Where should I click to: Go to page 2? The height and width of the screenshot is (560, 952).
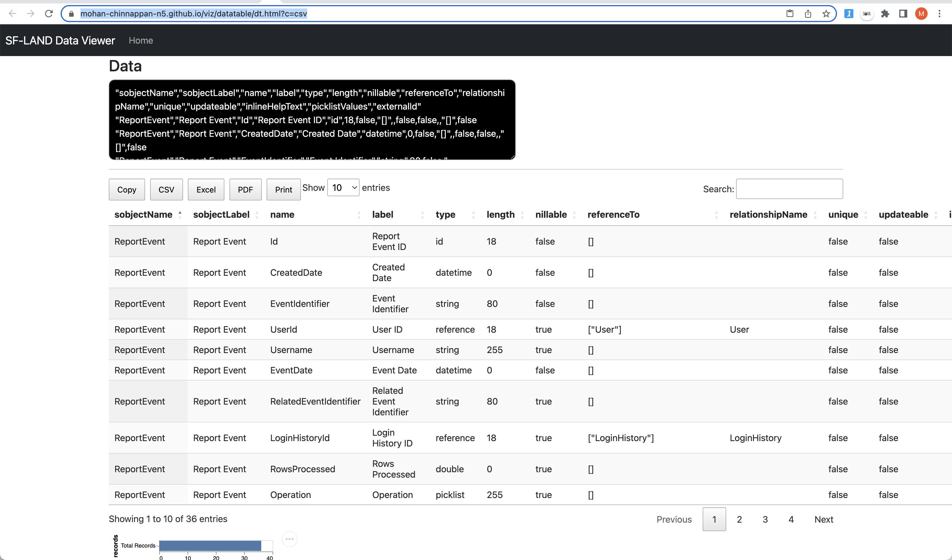click(739, 519)
